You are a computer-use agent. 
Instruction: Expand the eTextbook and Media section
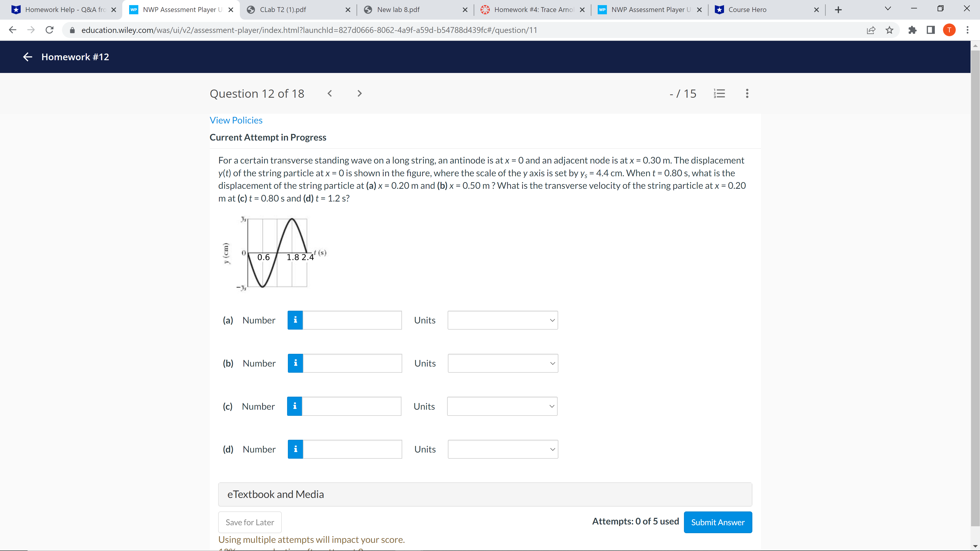coord(275,494)
